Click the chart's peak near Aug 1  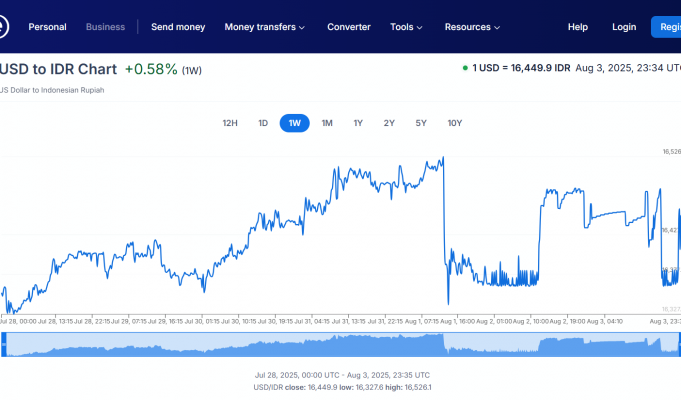(x=442, y=157)
